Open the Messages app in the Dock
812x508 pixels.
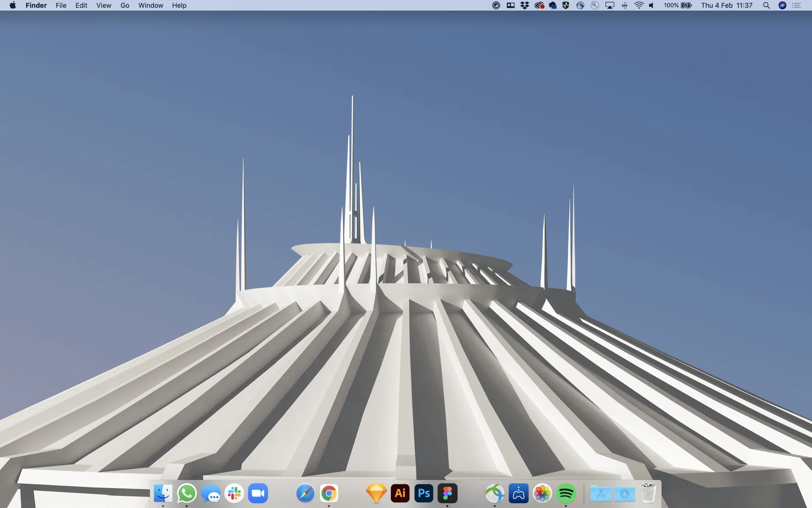[211, 493]
